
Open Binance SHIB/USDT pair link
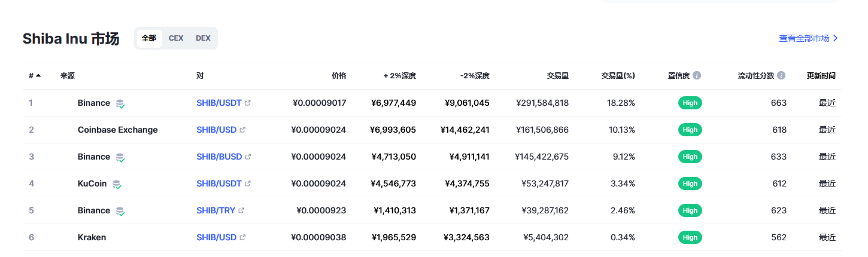(219, 103)
